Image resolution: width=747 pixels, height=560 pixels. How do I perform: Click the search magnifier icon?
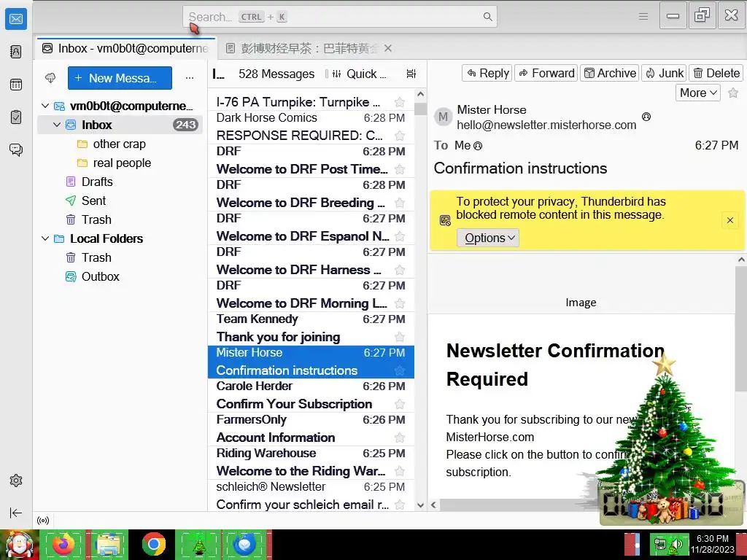point(487,17)
